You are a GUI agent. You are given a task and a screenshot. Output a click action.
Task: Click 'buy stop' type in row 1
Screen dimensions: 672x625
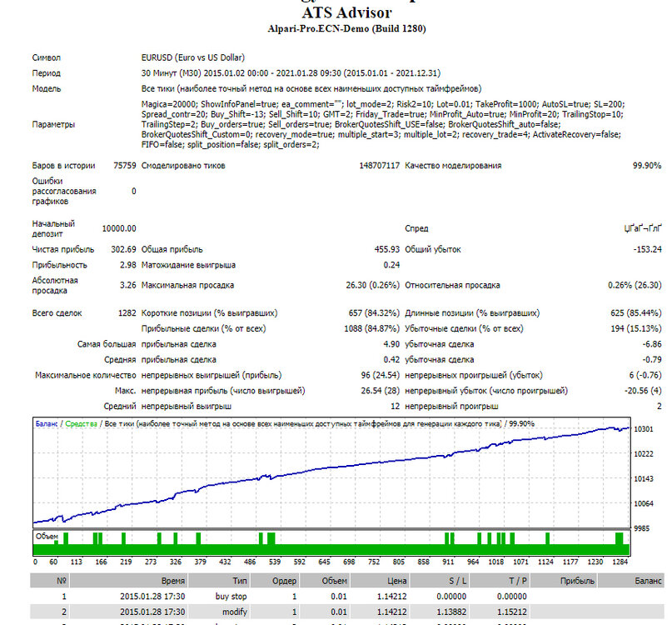click(231, 597)
